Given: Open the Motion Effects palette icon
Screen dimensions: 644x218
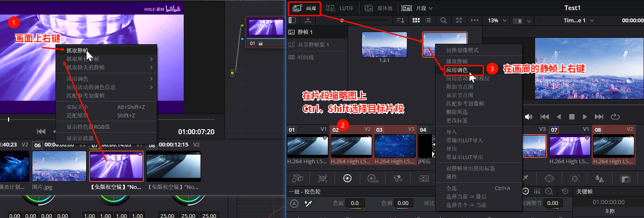Looking at the screenshot, I should coord(423,178).
